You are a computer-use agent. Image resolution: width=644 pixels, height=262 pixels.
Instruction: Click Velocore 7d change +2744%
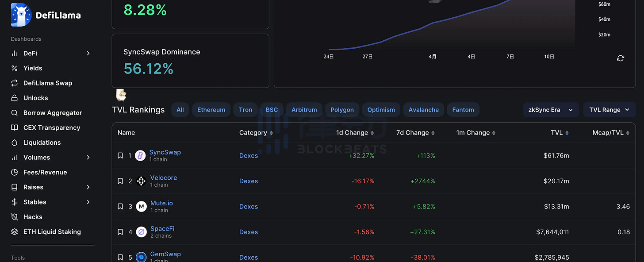[422, 181]
